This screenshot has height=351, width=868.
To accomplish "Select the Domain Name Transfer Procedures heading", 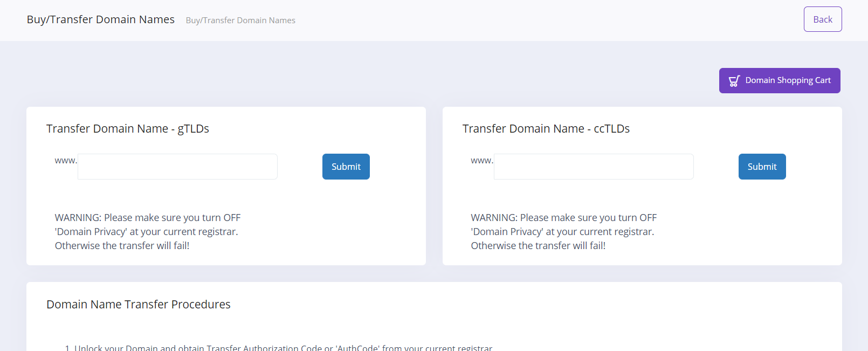I will click(139, 305).
